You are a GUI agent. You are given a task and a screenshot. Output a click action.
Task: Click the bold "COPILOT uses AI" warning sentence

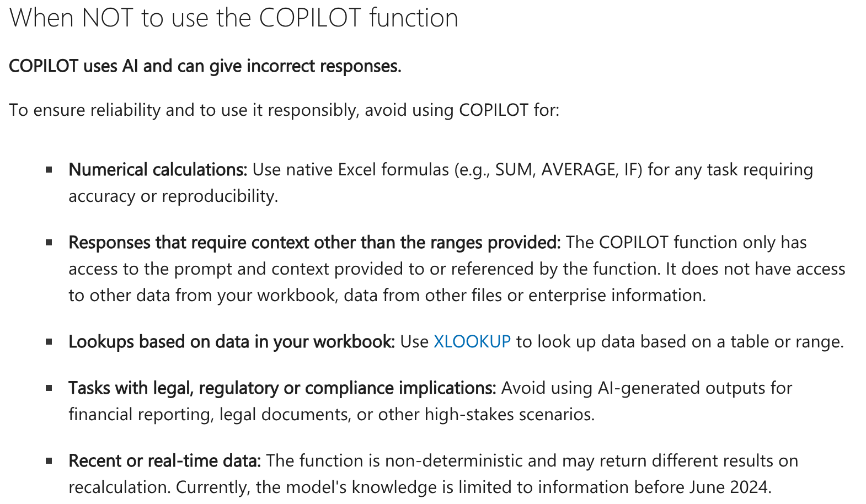pyautogui.click(x=205, y=66)
